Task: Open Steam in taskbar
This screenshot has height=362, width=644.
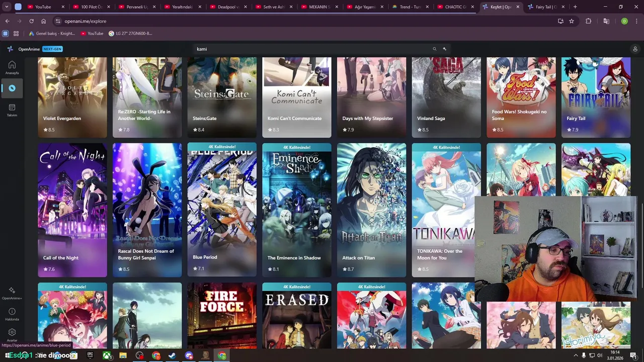Action: (172, 355)
